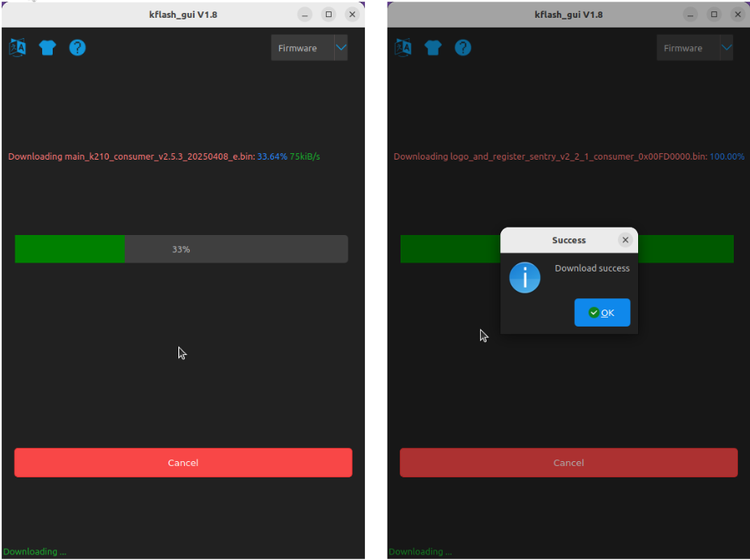The height and width of the screenshot is (560, 750).
Task: Click 'Downloading main_k210_consumer' status text
Action: pos(131,156)
